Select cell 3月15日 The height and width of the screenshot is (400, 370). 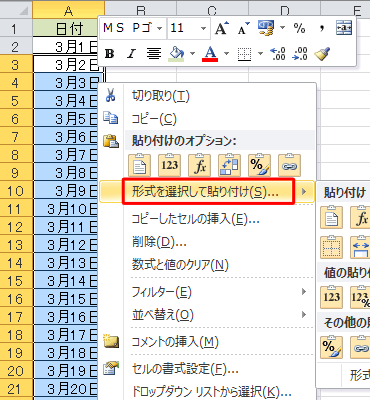coord(66,299)
